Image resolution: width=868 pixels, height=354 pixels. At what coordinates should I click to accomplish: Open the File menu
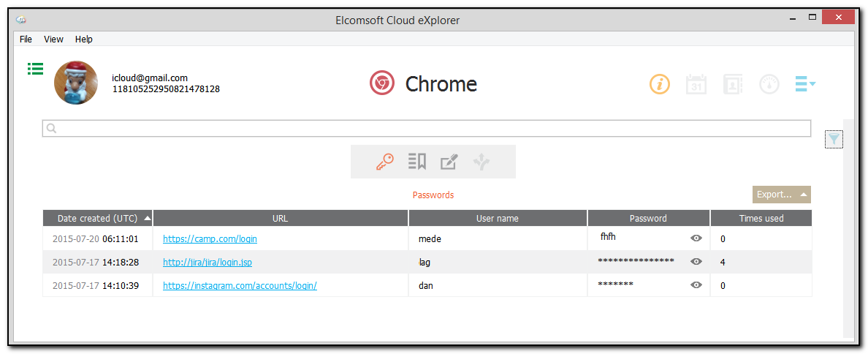pyautogui.click(x=26, y=39)
